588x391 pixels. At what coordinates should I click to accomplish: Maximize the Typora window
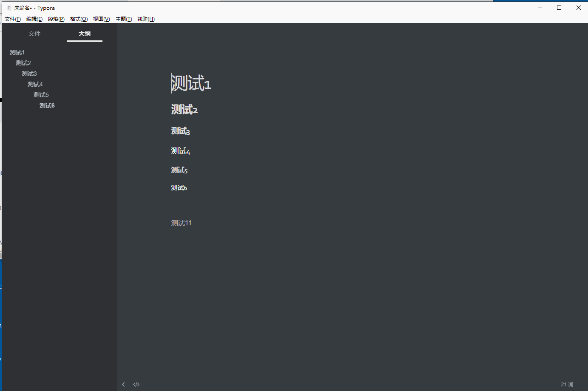pos(559,8)
